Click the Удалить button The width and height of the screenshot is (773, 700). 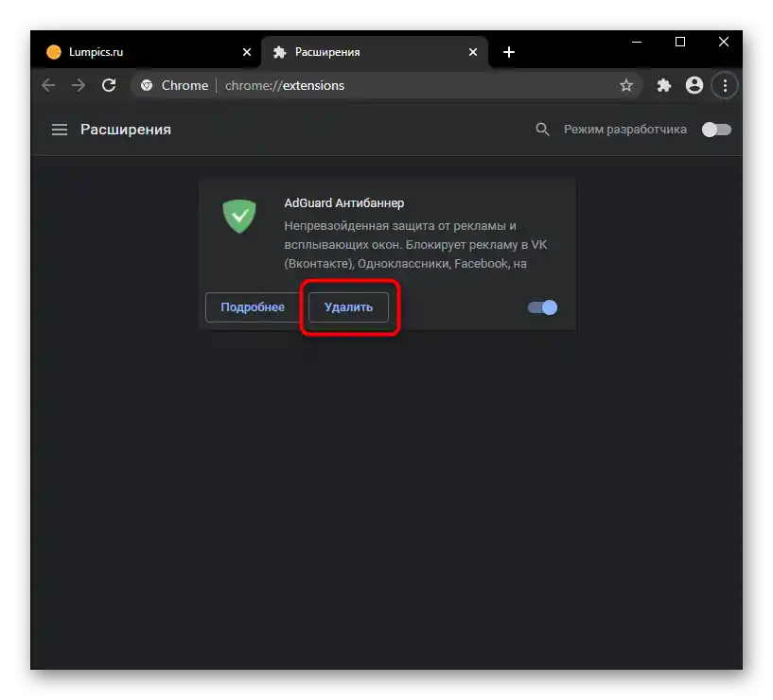tap(348, 307)
